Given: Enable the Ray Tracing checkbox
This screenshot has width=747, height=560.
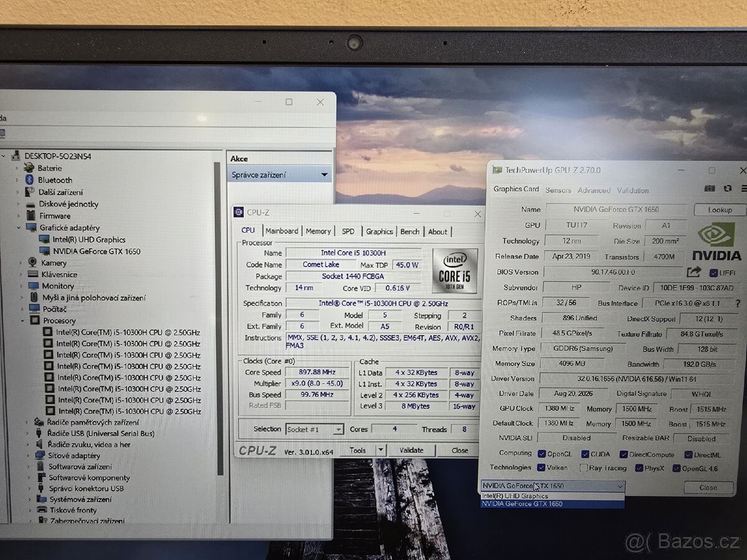Looking at the screenshot, I should click(583, 468).
